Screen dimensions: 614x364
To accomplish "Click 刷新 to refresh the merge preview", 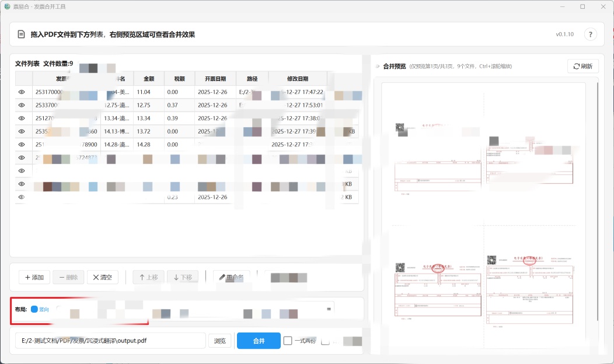I will pos(582,66).
